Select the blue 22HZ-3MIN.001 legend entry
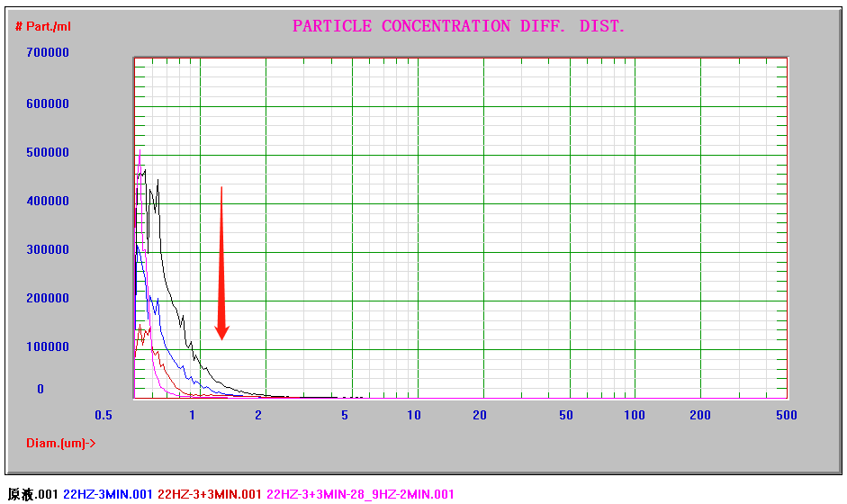 [x=108, y=494]
